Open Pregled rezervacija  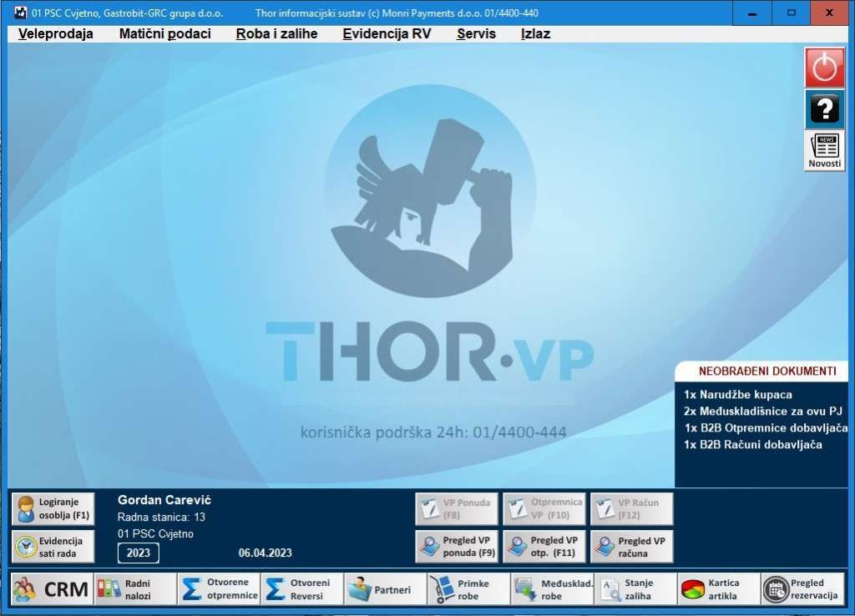(802, 589)
